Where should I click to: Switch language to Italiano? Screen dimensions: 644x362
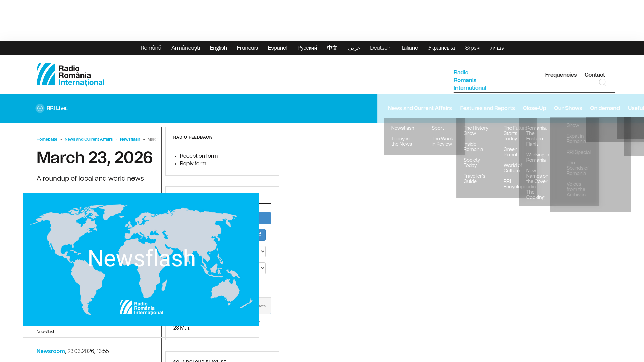click(409, 48)
